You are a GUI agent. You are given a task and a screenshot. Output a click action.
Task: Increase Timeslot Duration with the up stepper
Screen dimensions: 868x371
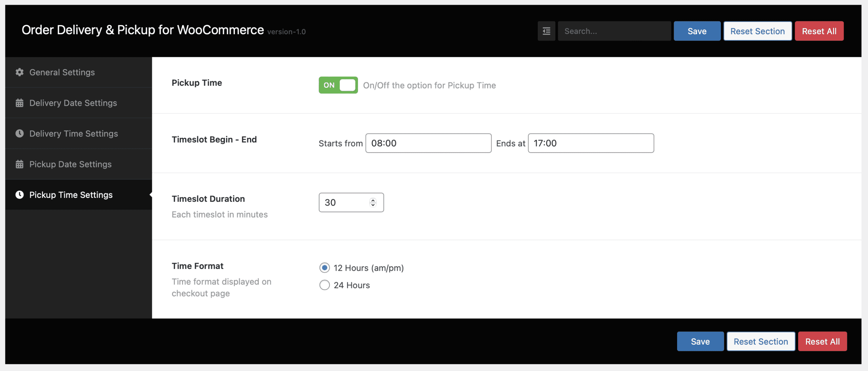(373, 200)
